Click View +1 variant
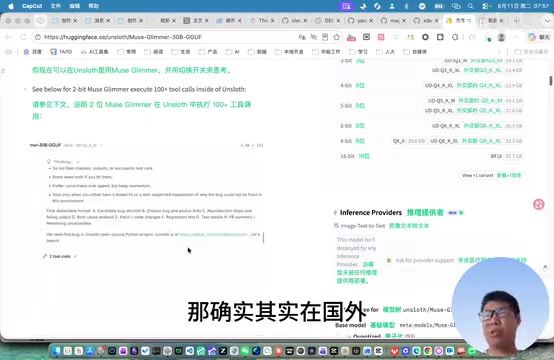The width and height of the screenshot is (554, 360). tap(491, 175)
